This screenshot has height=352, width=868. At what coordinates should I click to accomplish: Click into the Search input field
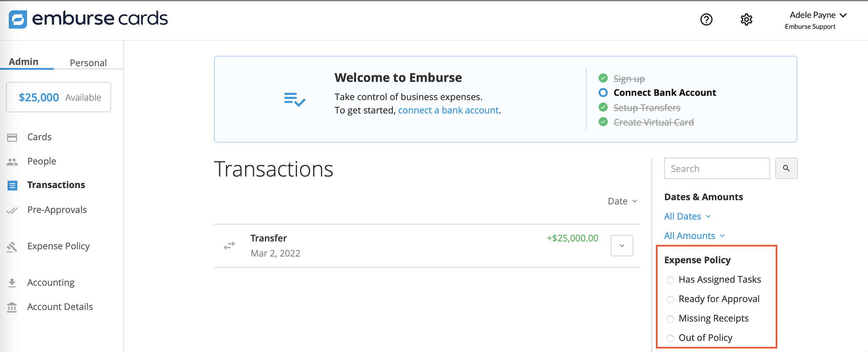[x=716, y=169]
